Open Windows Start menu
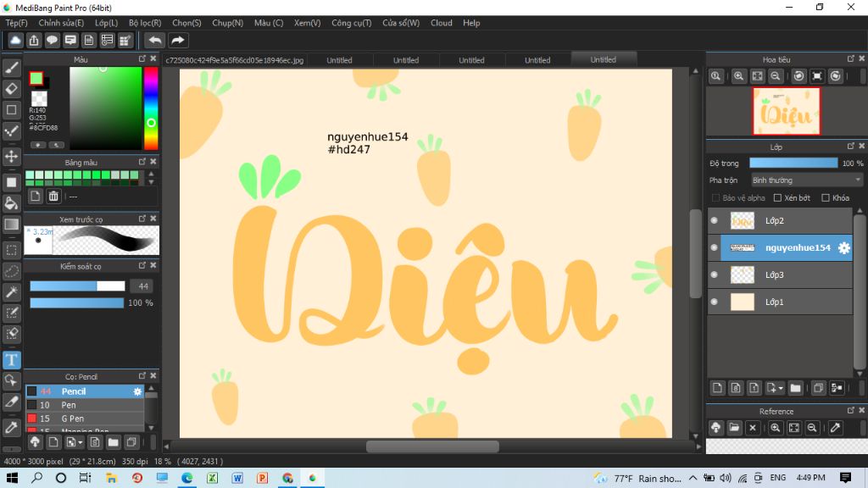This screenshot has width=868, height=488. pyautogui.click(x=12, y=478)
